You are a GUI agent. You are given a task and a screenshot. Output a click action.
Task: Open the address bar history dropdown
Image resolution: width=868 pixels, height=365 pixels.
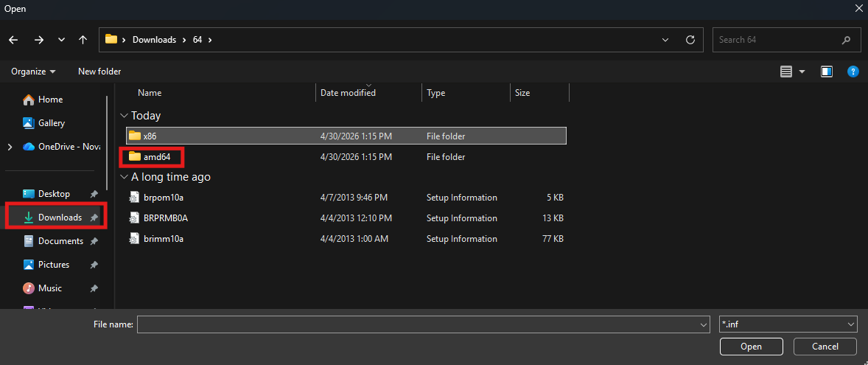pos(665,40)
